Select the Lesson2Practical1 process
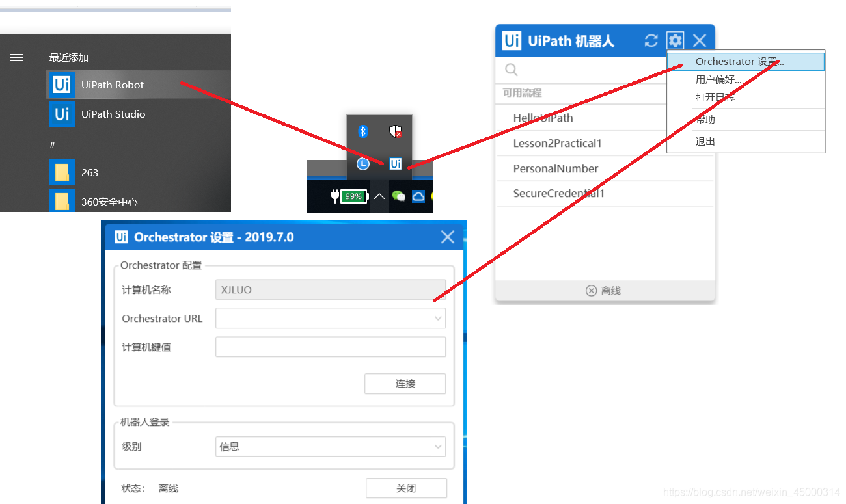Image resolution: width=846 pixels, height=504 pixels. coord(605,143)
